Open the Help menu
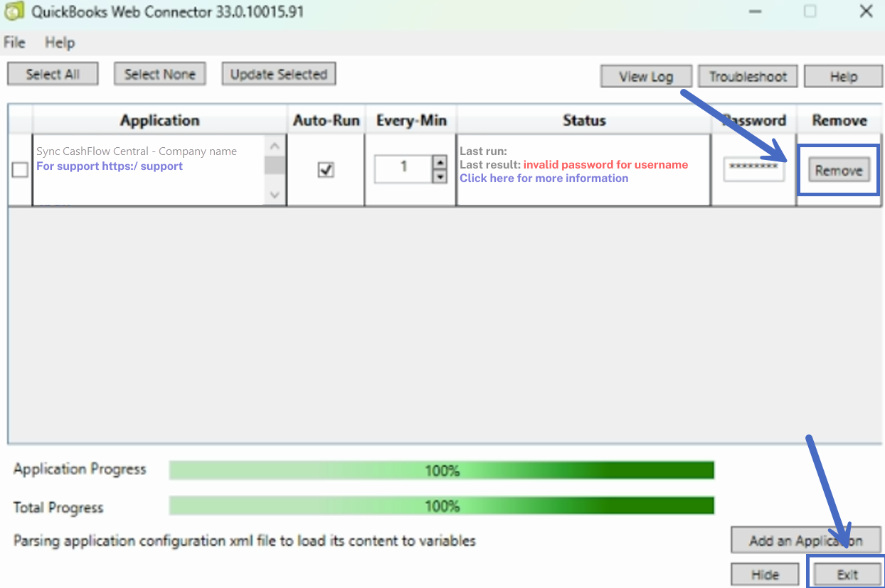The height and width of the screenshot is (588, 885). pyautogui.click(x=60, y=43)
